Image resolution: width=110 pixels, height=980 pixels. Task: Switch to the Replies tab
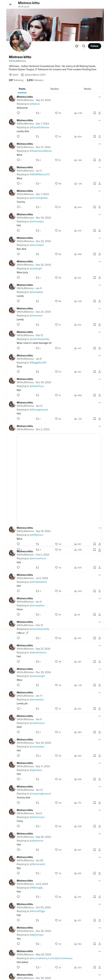pyautogui.click(x=55, y=89)
